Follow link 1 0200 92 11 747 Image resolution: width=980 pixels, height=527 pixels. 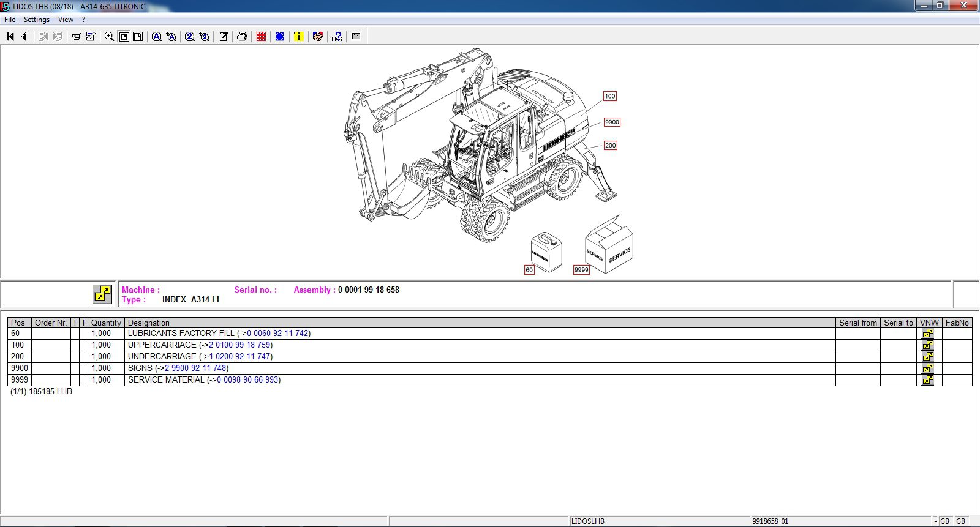239,357
